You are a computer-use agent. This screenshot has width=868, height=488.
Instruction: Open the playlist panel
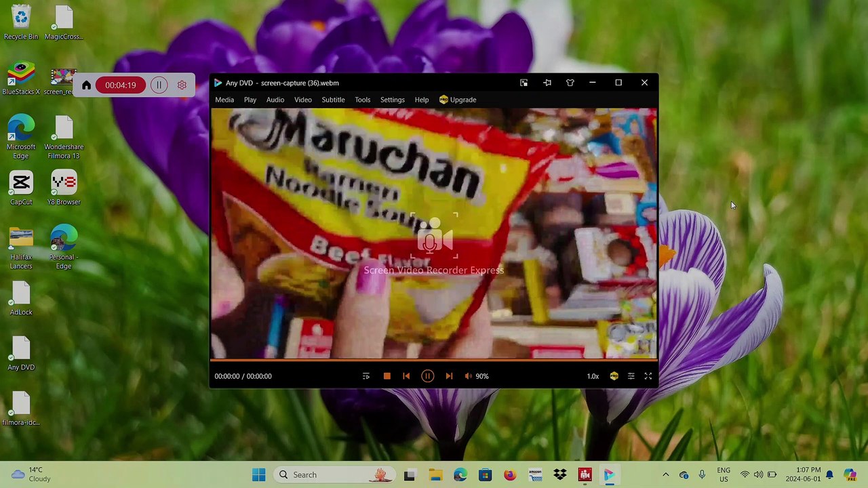tap(366, 376)
